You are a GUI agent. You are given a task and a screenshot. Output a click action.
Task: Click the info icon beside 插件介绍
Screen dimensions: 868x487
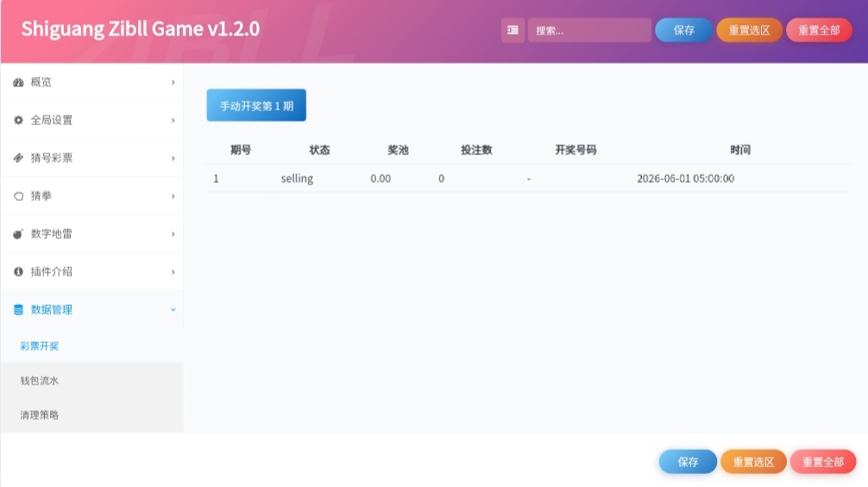[18, 272]
